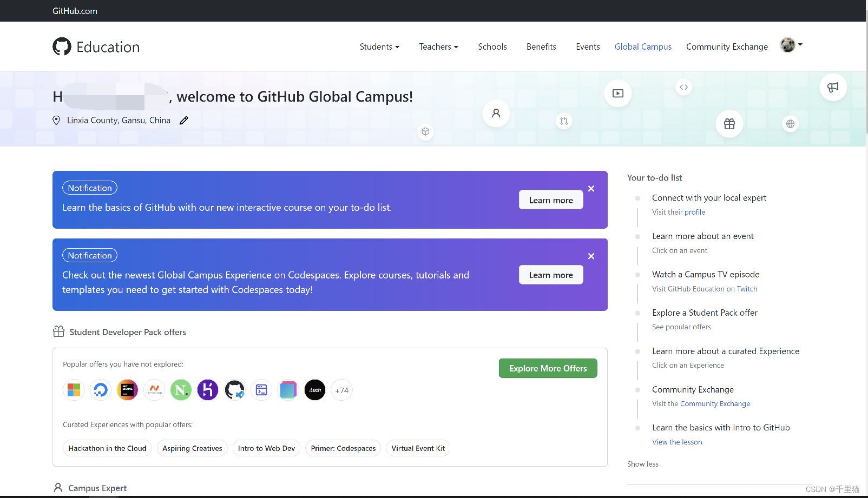868x498 pixels.
Task: Open the Namecheap offer icon
Action: pos(154,390)
